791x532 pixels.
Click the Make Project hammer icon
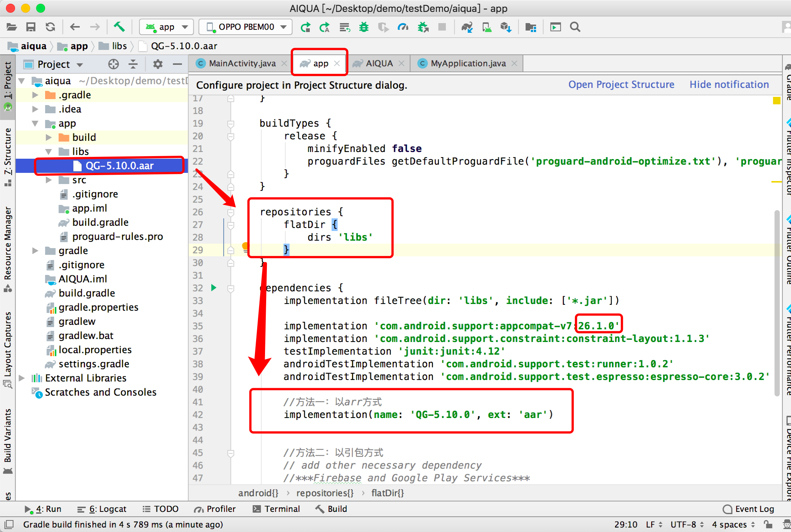(x=119, y=27)
